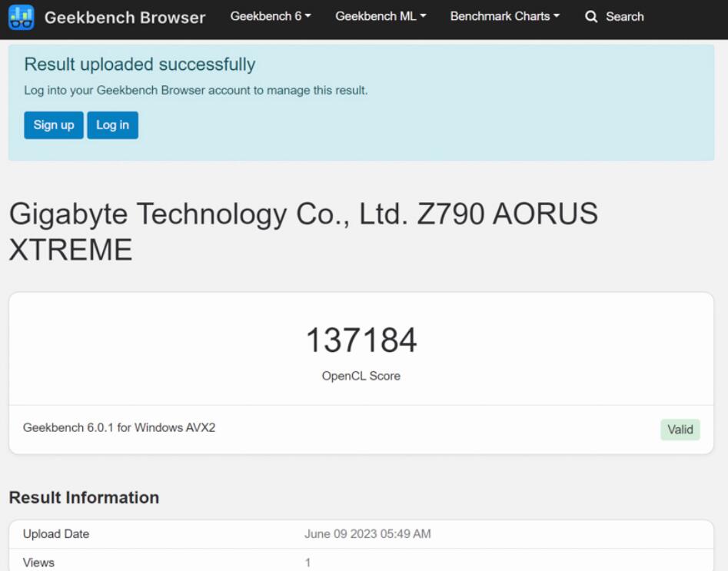Click the June 09 2023 upload date
The width and height of the screenshot is (728, 571).
tap(367, 533)
